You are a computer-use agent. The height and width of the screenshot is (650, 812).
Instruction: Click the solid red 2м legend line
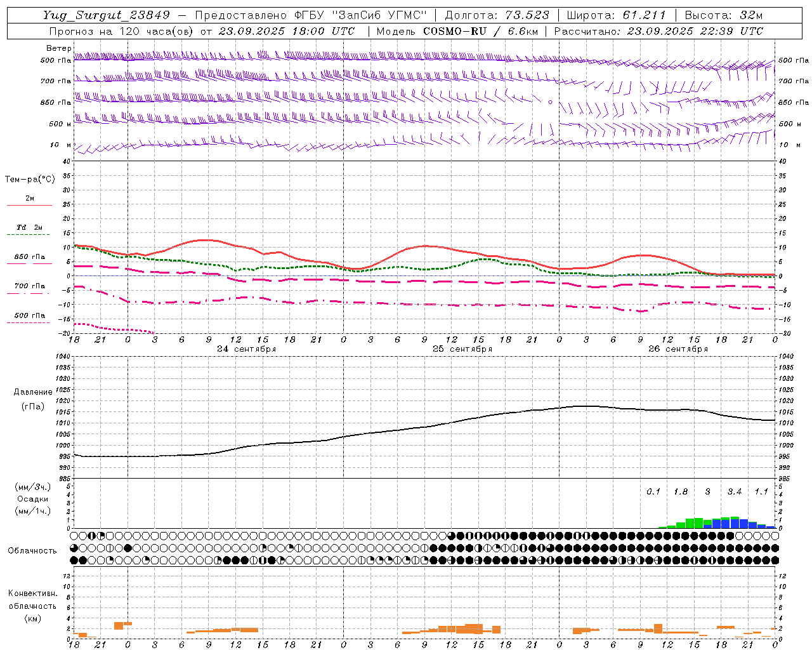click(29, 205)
